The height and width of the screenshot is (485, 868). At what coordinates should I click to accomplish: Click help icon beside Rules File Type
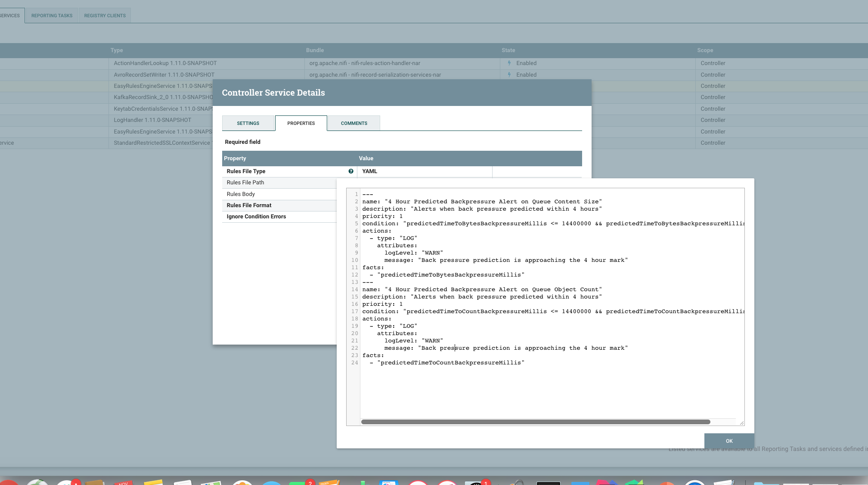pyautogui.click(x=351, y=171)
